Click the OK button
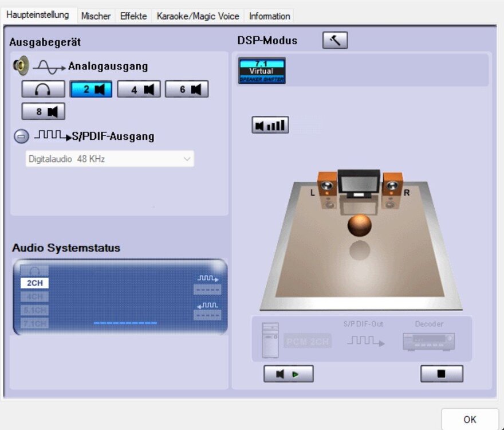 click(470, 419)
